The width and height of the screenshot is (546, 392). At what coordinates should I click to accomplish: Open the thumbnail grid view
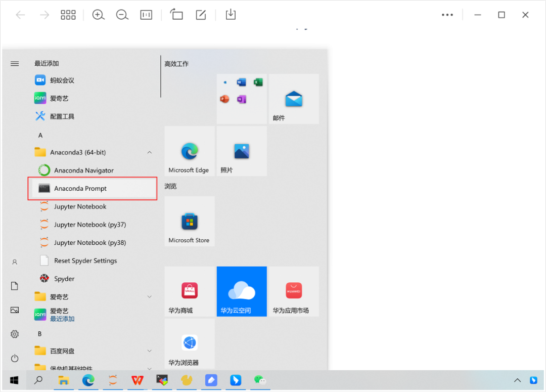click(x=68, y=15)
